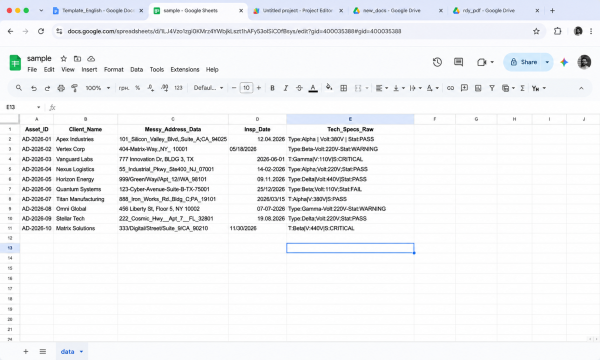Open the Data menu
The height and width of the screenshot is (360, 600).
coord(137,70)
